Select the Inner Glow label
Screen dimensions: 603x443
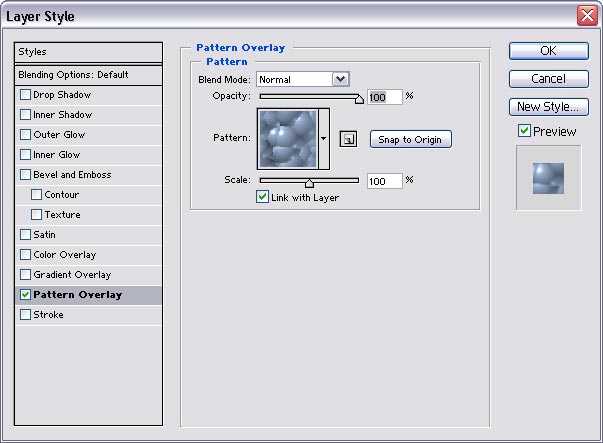(57, 155)
